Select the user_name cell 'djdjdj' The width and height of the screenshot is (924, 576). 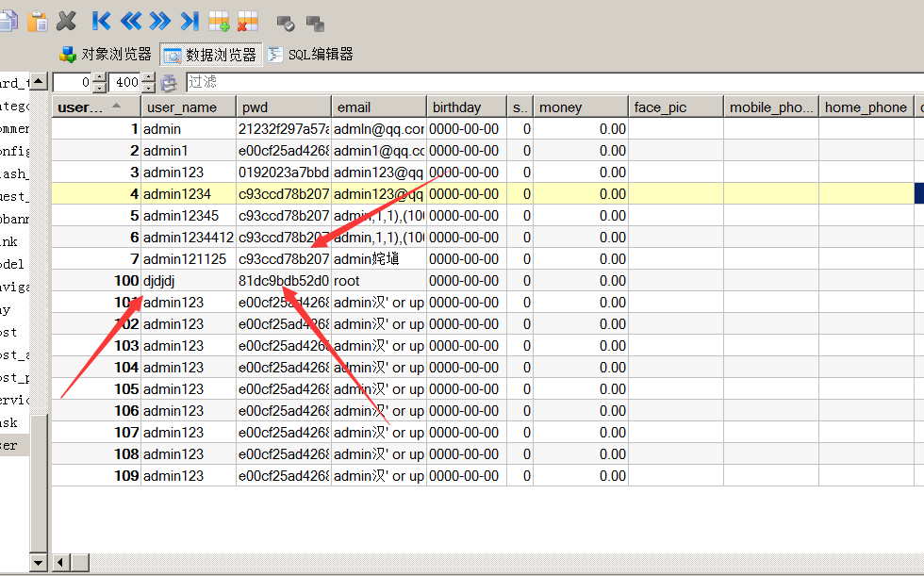[x=189, y=281]
